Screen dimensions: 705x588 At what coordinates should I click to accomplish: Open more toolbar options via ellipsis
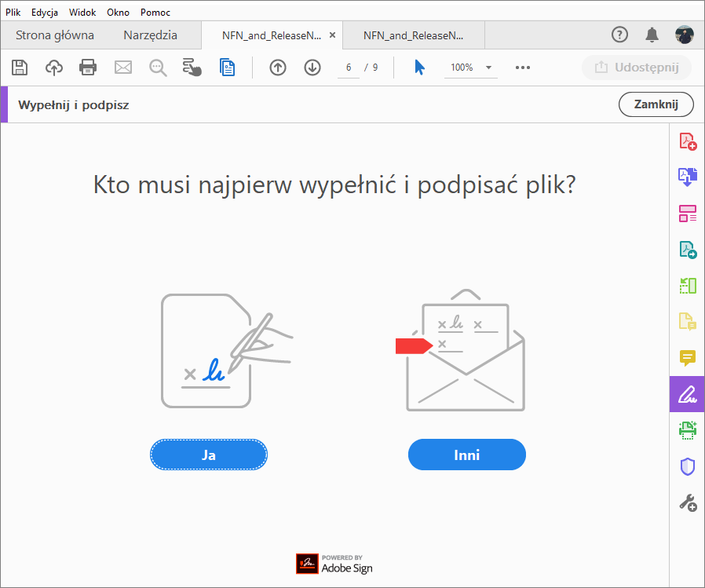pyautogui.click(x=523, y=68)
